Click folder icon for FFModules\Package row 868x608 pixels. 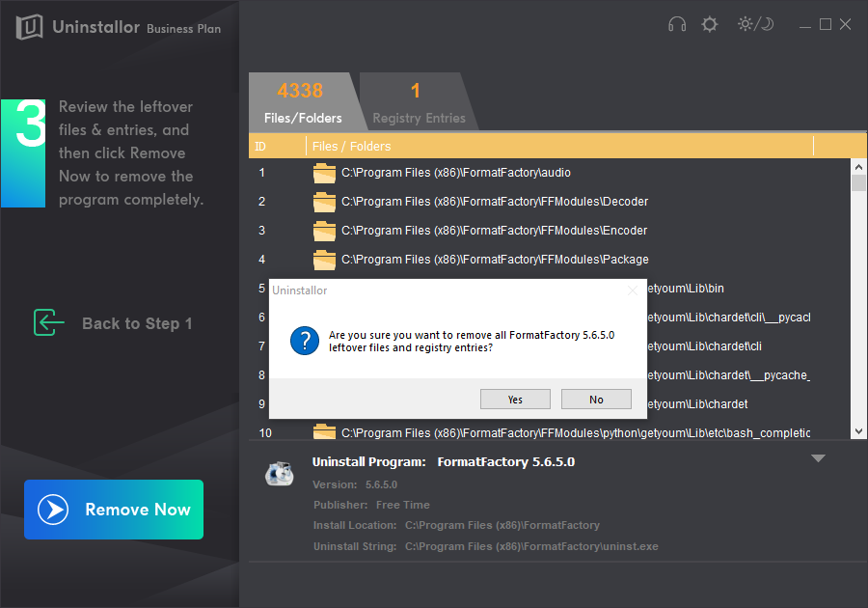(x=324, y=260)
